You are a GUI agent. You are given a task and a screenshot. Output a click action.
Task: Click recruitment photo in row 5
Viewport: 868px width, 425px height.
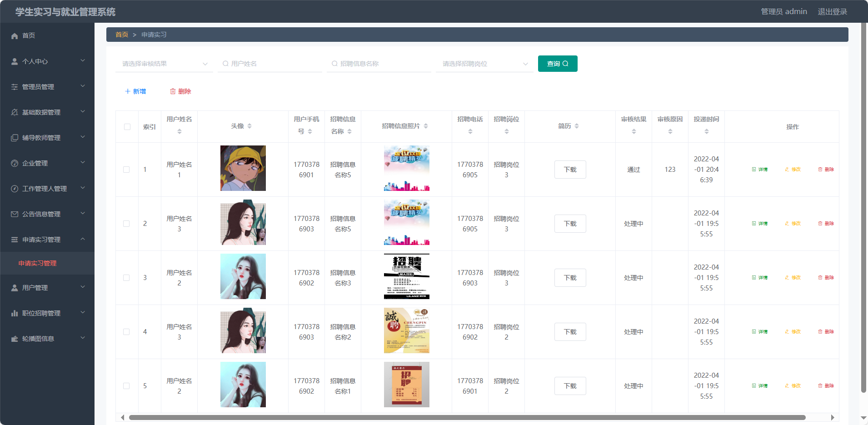click(x=407, y=385)
